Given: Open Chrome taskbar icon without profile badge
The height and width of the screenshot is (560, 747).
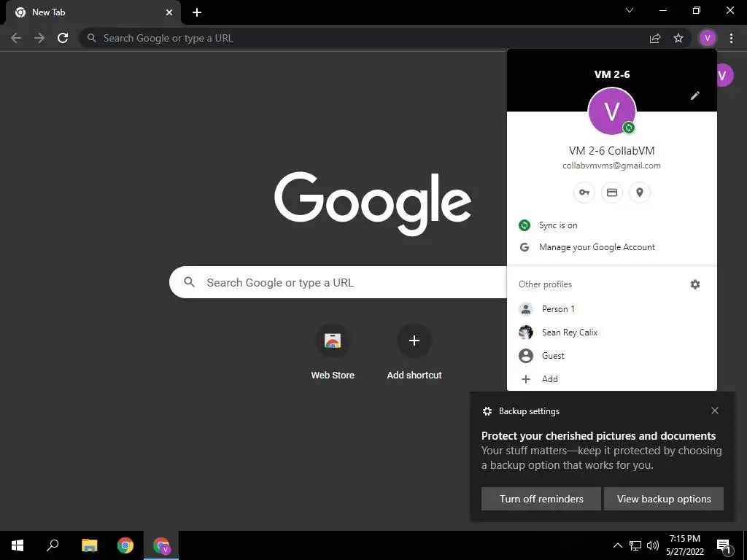Looking at the screenshot, I should click(125, 545).
